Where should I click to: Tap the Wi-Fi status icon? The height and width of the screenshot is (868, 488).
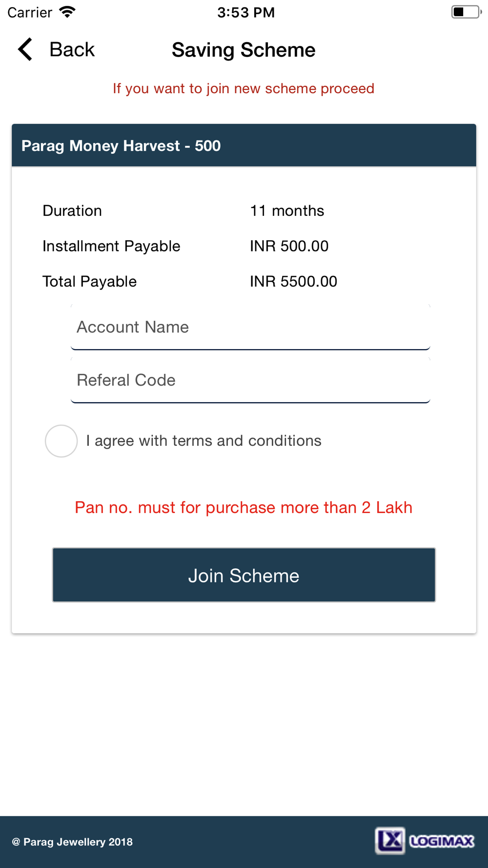[x=67, y=12]
